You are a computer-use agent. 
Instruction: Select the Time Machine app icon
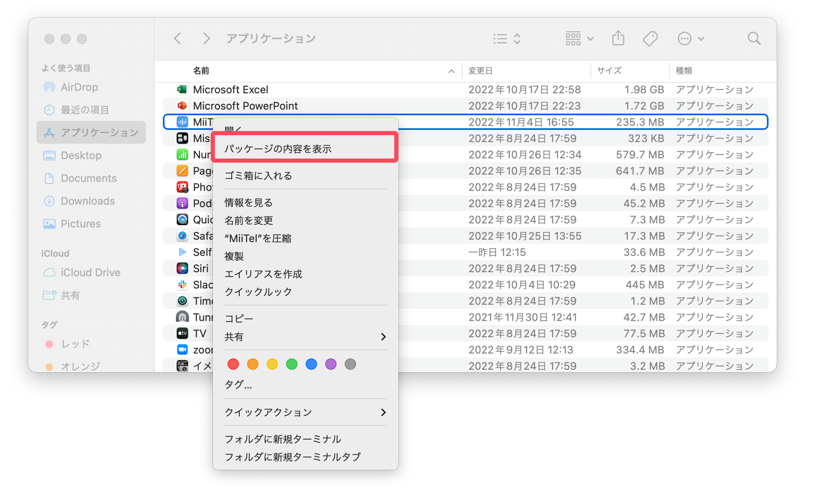(x=182, y=301)
